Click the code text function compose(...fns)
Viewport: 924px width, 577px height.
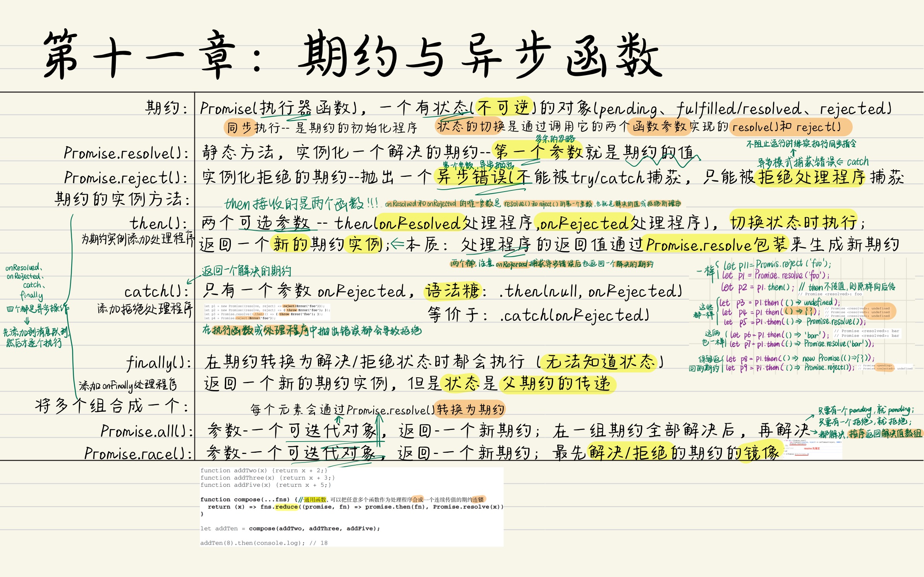coord(245,499)
